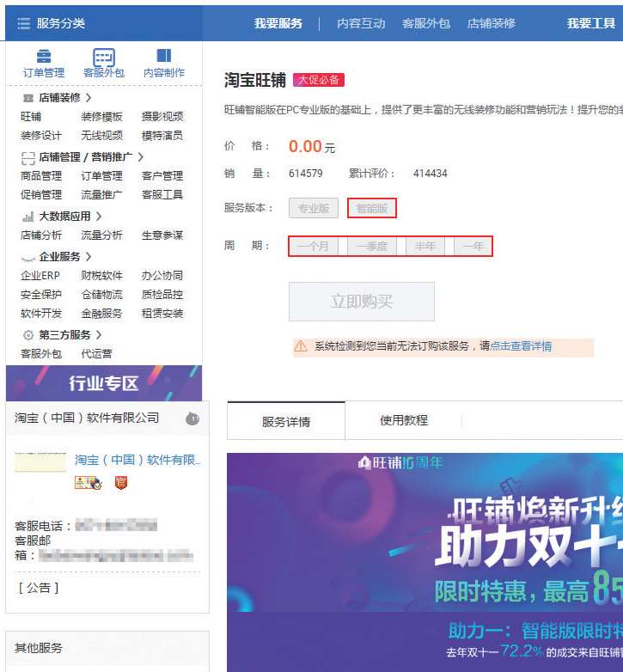Click the 店铺装修 category icon
This screenshot has height=672, width=623.
27,98
